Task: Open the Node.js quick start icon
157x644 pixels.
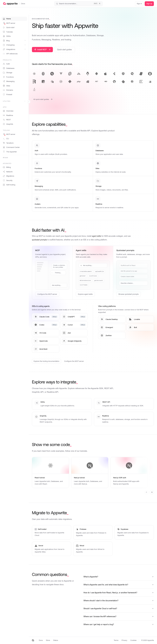Action: (61, 82)
